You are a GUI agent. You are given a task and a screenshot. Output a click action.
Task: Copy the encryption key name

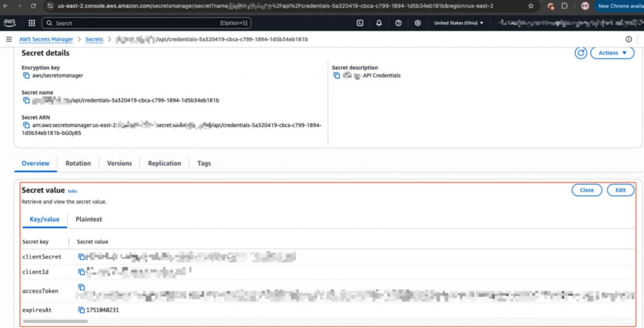click(26, 75)
